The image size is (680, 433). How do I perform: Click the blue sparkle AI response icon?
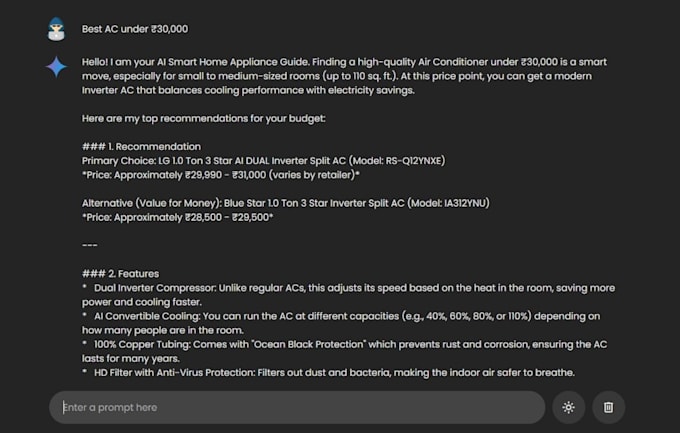coord(56,67)
